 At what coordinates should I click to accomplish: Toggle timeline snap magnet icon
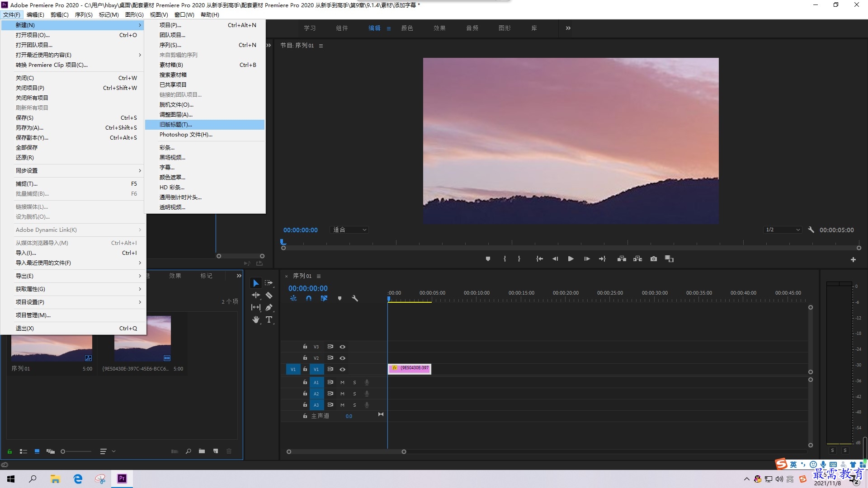[309, 298]
